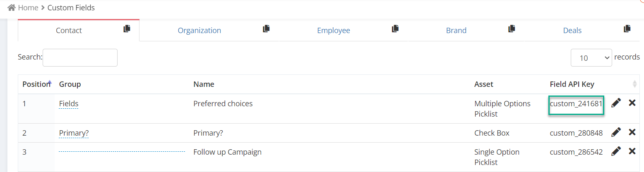The height and width of the screenshot is (172, 644).
Task: Edit the Primary? field via pencil icon
Action: (616, 132)
